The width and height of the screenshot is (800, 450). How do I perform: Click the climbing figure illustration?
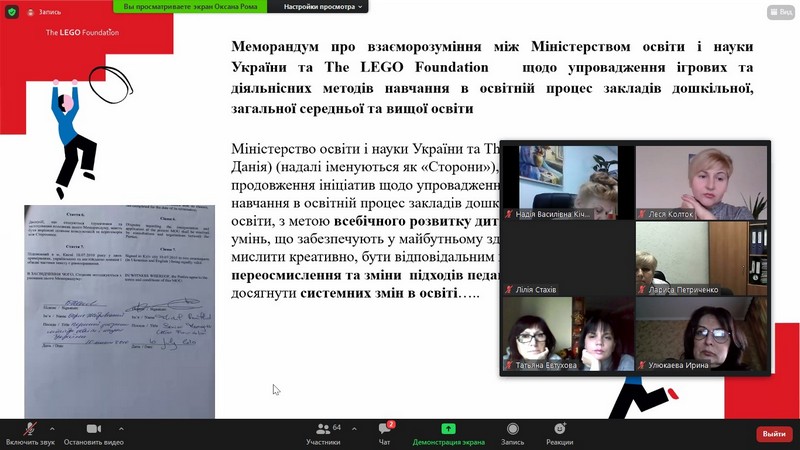[x=73, y=138]
